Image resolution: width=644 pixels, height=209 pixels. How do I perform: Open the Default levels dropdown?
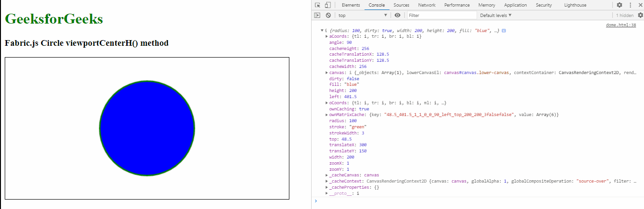tap(496, 15)
